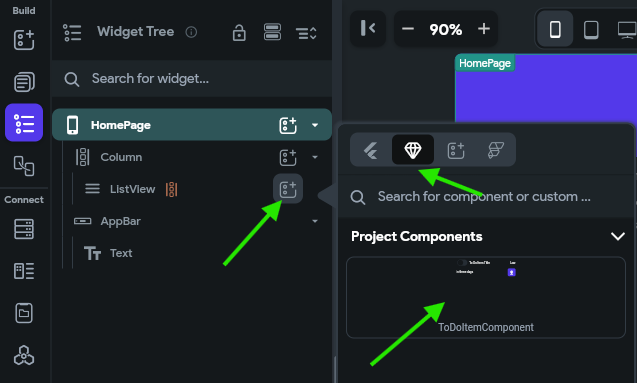
Task: Select the ListView widget row
Action: (x=192, y=189)
